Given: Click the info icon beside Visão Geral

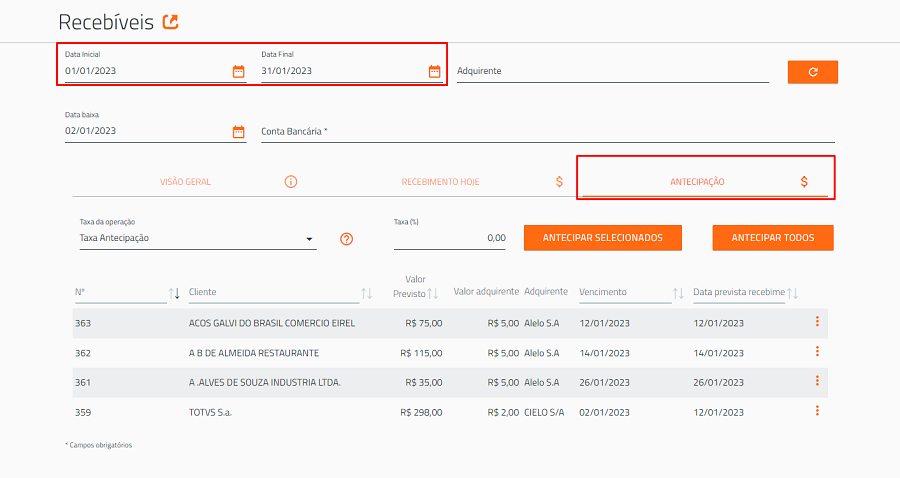Looking at the screenshot, I should (x=291, y=182).
